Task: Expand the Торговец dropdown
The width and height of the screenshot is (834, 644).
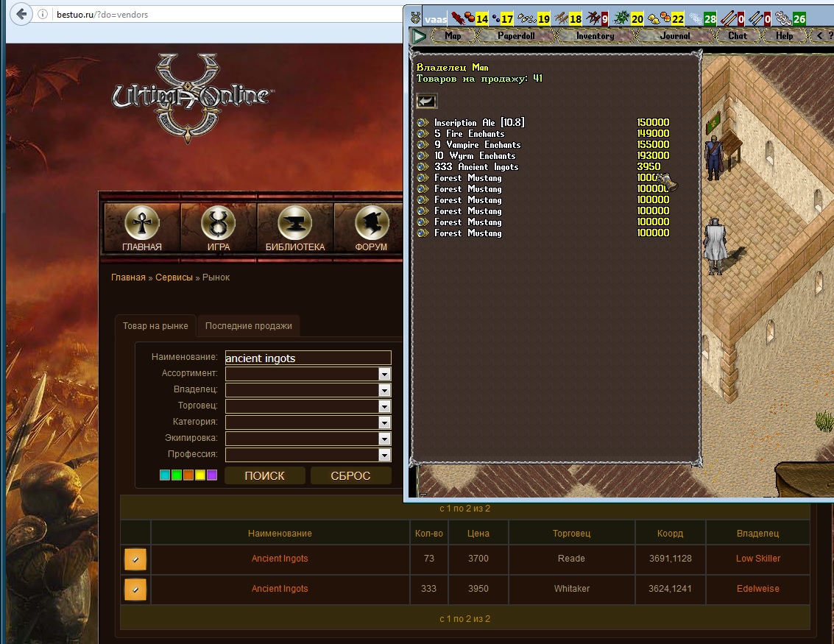Action: (384, 406)
